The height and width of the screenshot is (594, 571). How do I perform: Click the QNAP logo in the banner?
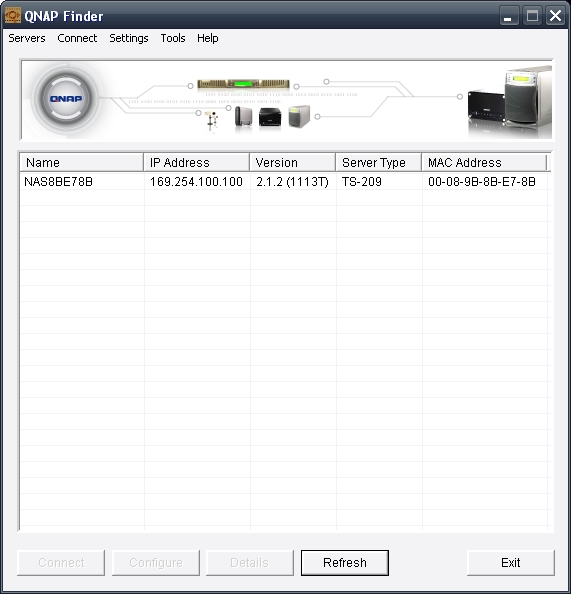(66, 98)
